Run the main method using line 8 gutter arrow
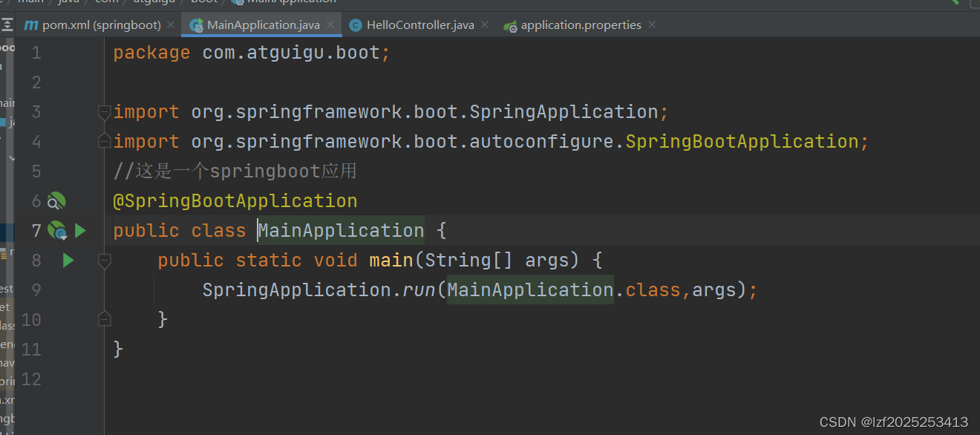The height and width of the screenshot is (435, 980). (x=68, y=260)
